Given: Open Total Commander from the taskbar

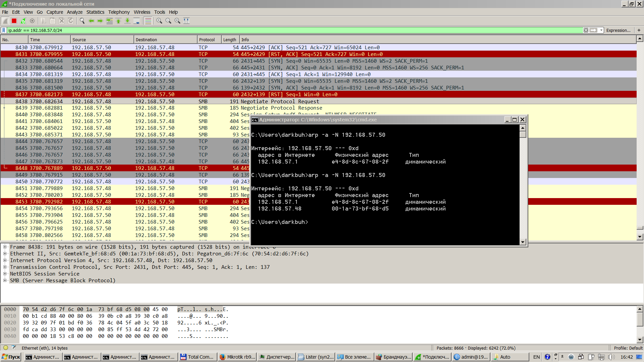Looking at the screenshot, I should click(x=197, y=357).
